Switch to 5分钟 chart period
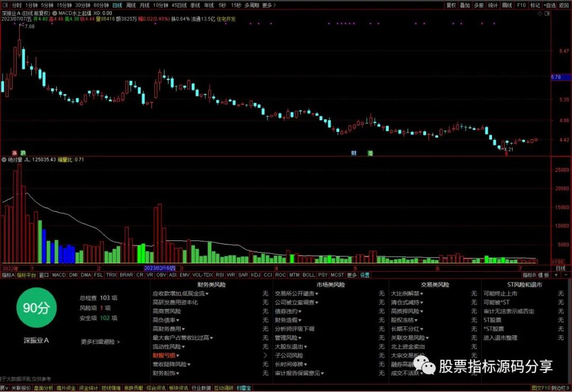The height and width of the screenshot is (392, 572). 47,5
